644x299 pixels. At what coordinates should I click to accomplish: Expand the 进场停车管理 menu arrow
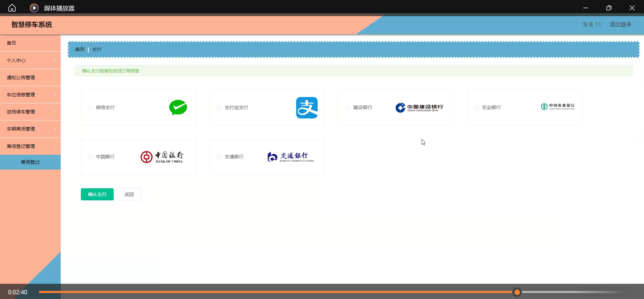[55, 112]
